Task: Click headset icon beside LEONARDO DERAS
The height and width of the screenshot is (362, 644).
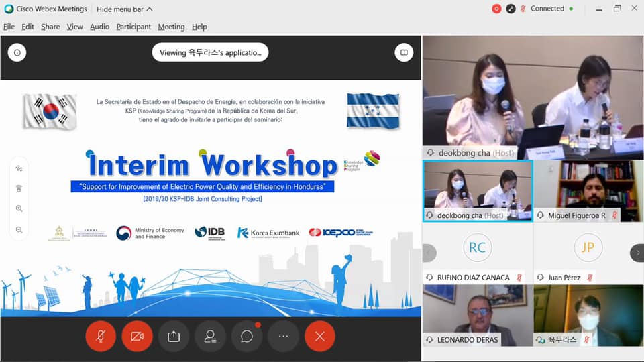Action: coord(429,339)
